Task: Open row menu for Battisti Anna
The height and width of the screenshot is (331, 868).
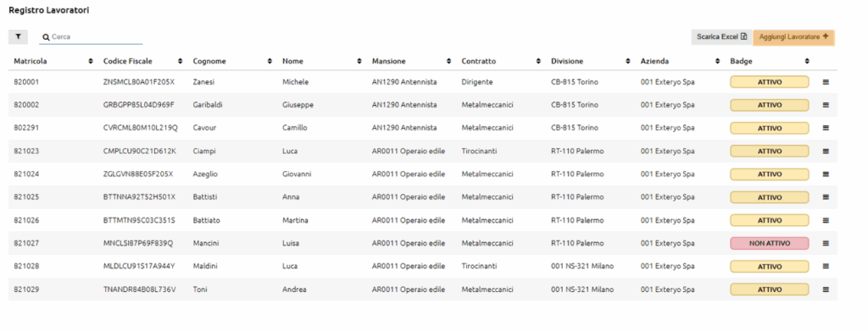Action: (x=826, y=196)
